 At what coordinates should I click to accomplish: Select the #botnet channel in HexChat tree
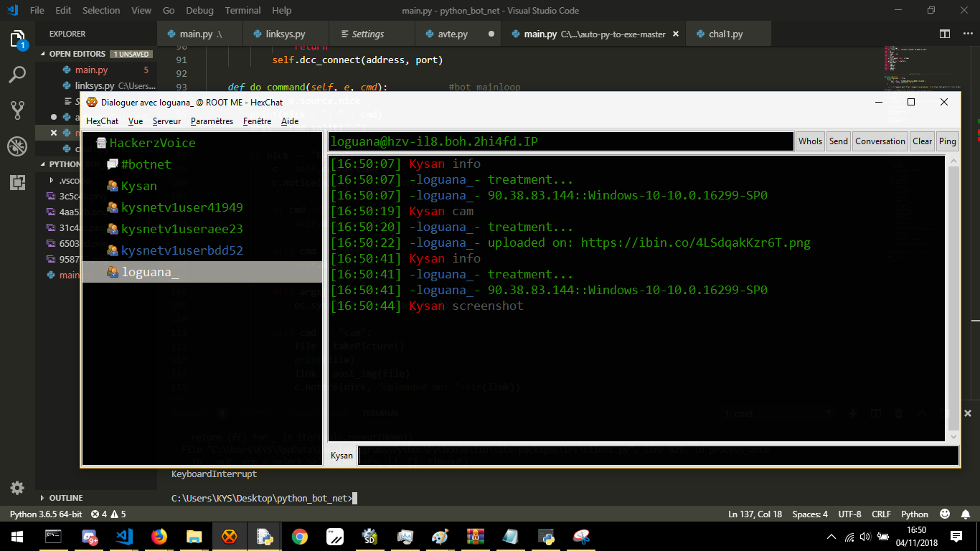[146, 164]
